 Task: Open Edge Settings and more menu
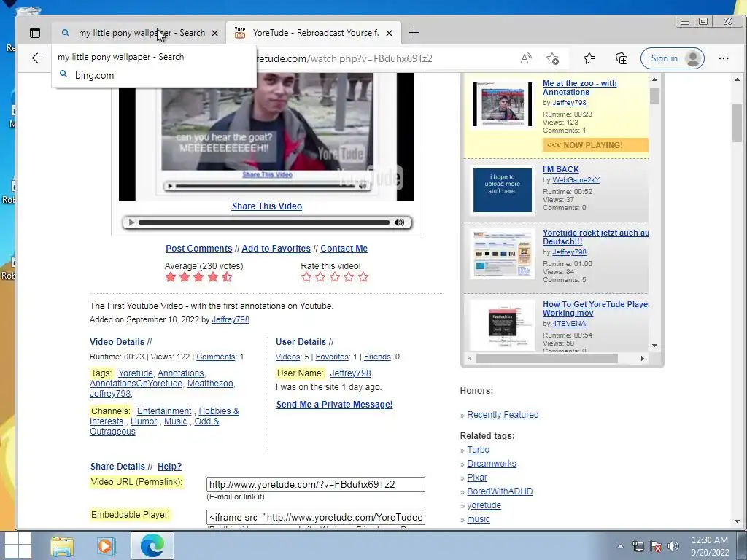point(723,58)
